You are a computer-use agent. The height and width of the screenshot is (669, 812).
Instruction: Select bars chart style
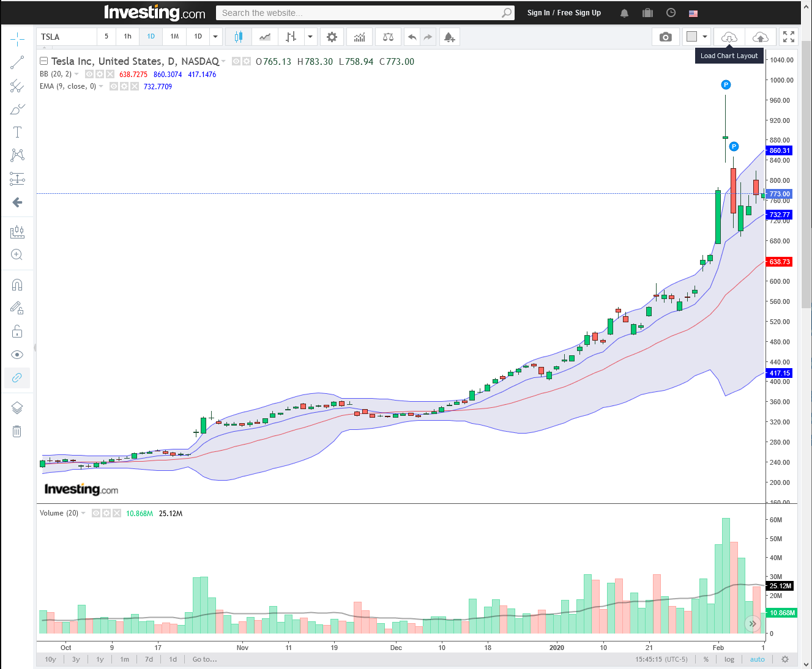pyautogui.click(x=291, y=37)
